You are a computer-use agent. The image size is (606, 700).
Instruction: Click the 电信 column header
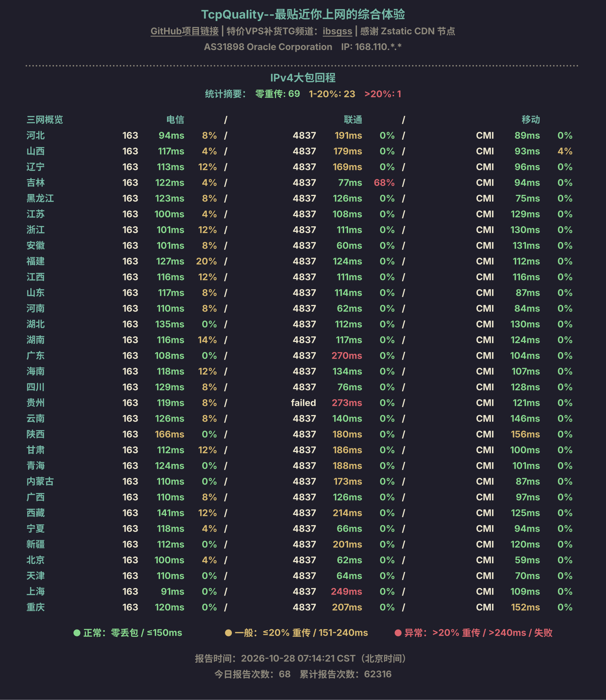(x=175, y=120)
